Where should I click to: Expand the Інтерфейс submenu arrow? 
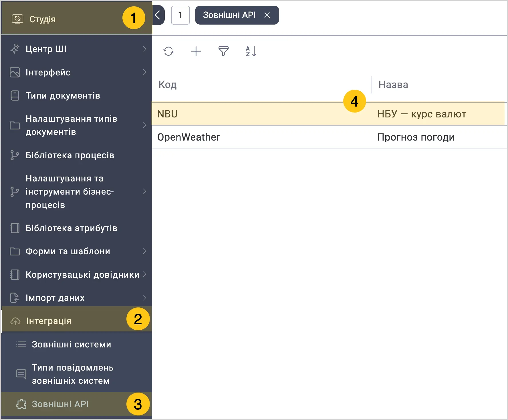pyautogui.click(x=144, y=72)
